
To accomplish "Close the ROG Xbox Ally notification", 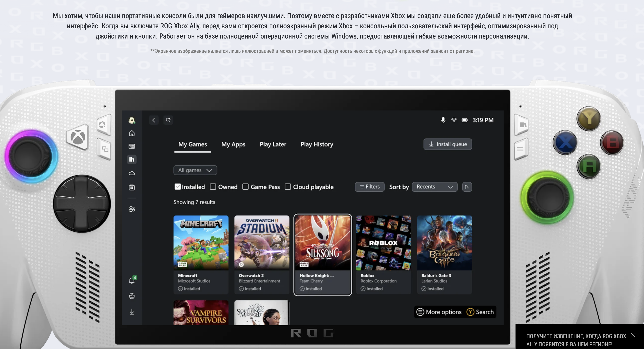I will click(x=633, y=335).
